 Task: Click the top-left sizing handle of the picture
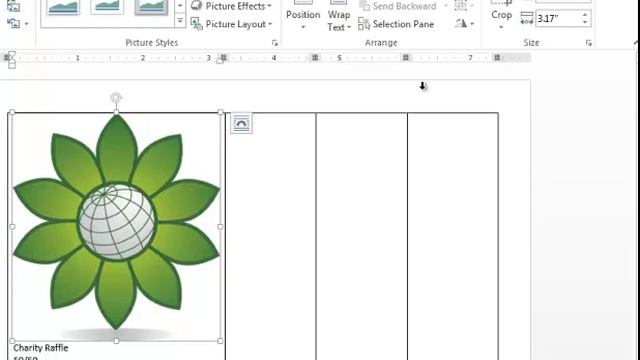[12, 112]
